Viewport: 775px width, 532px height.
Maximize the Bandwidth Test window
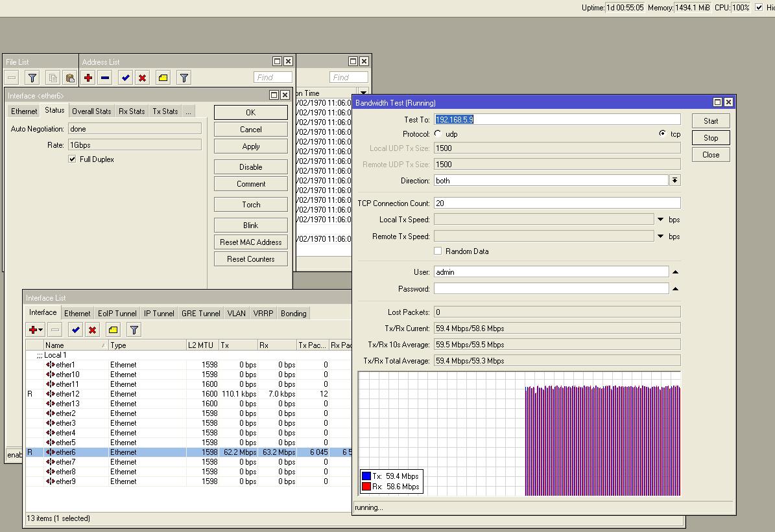click(718, 102)
